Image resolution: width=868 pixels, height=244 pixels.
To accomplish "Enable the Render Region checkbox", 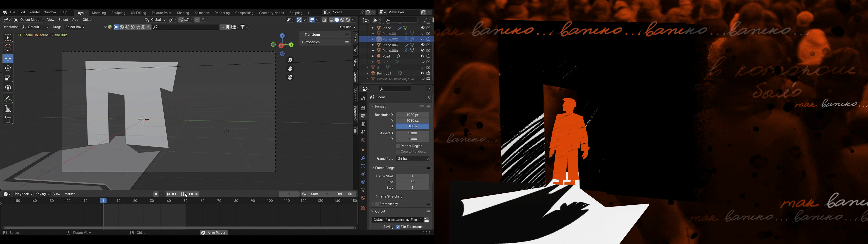I will [x=398, y=146].
